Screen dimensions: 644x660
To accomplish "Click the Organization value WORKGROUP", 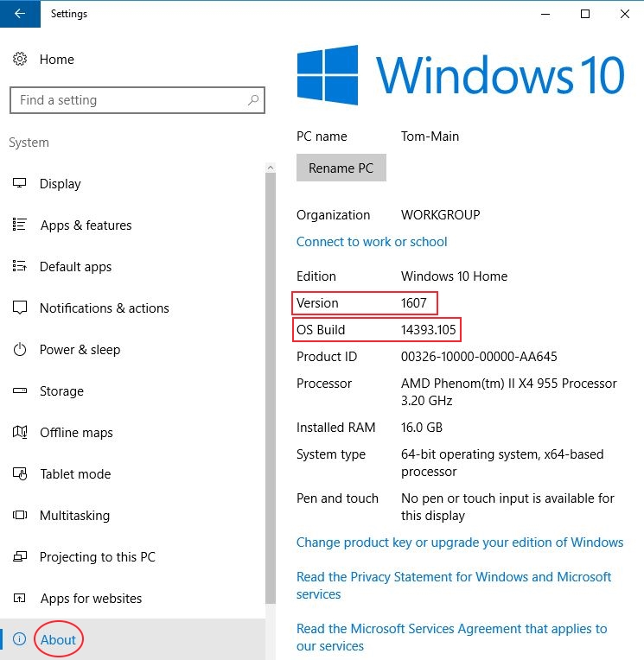I will [x=441, y=214].
